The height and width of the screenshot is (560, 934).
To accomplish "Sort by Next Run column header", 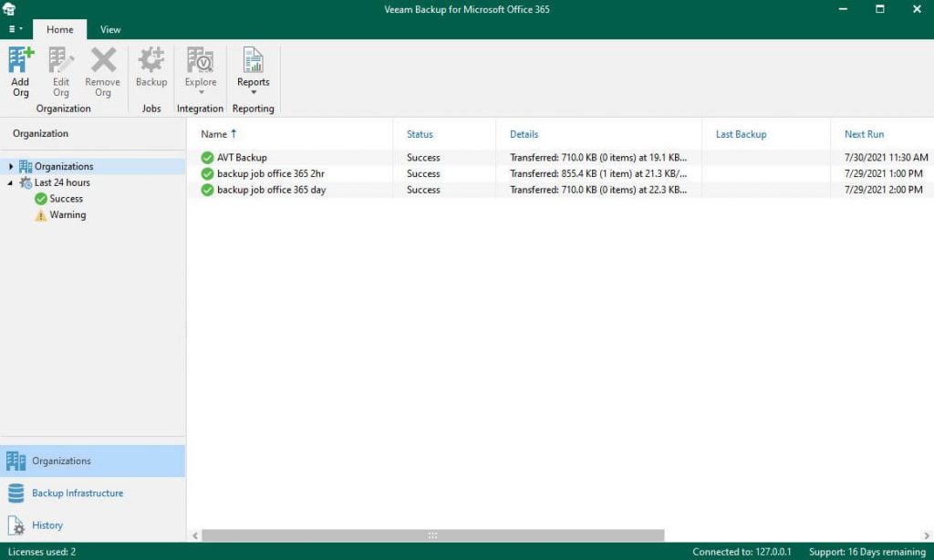I will (x=865, y=134).
